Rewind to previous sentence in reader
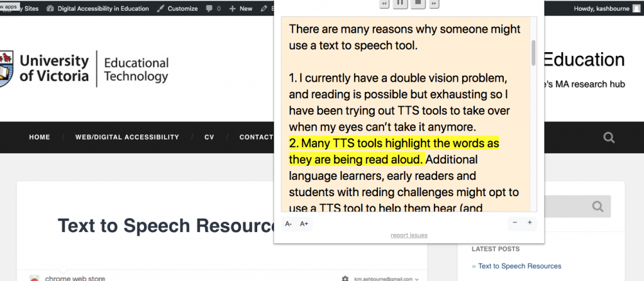Viewport: 644px width, 281px height. pos(384,4)
